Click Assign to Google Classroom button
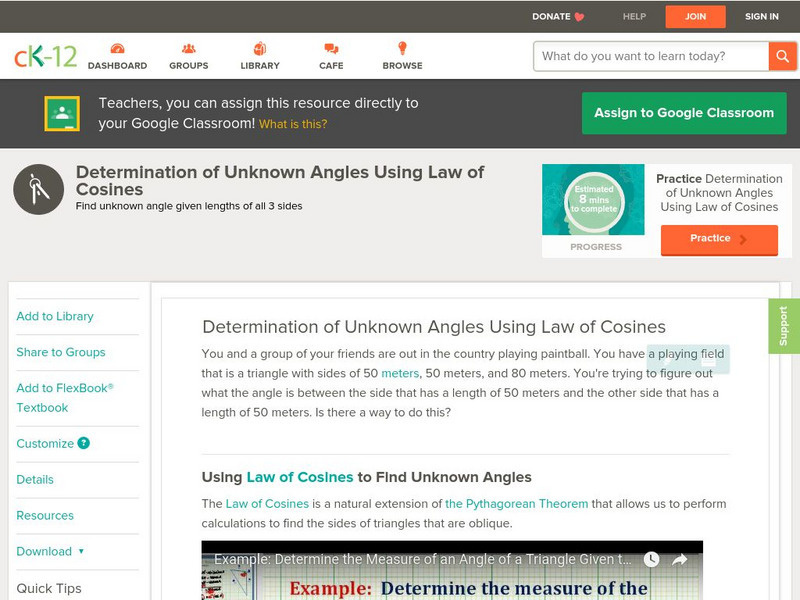Image resolution: width=800 pixels, height=600 pixels. tap(684, 113)
